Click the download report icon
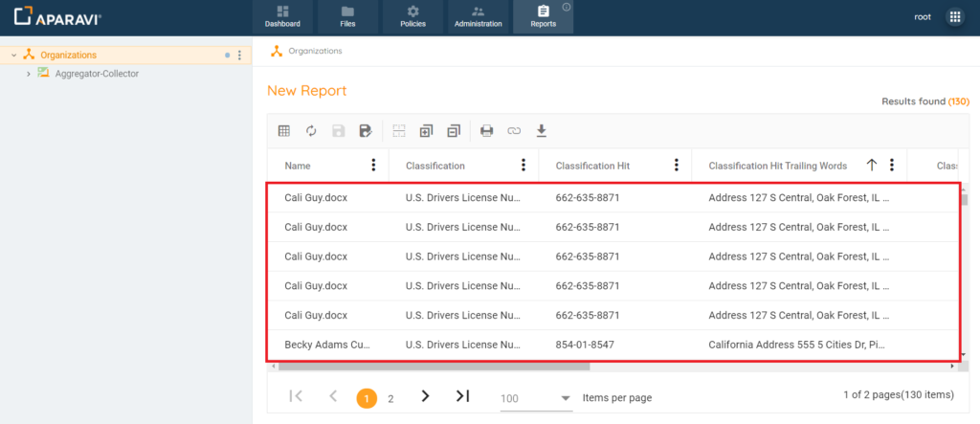 coord(541,131)
